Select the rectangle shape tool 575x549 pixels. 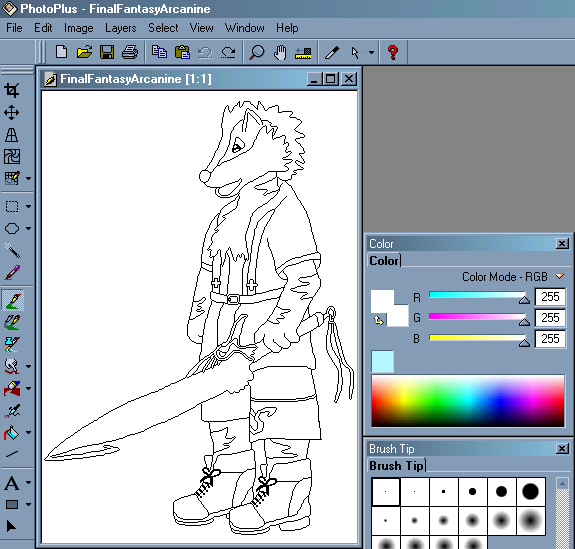click(12, 505)
